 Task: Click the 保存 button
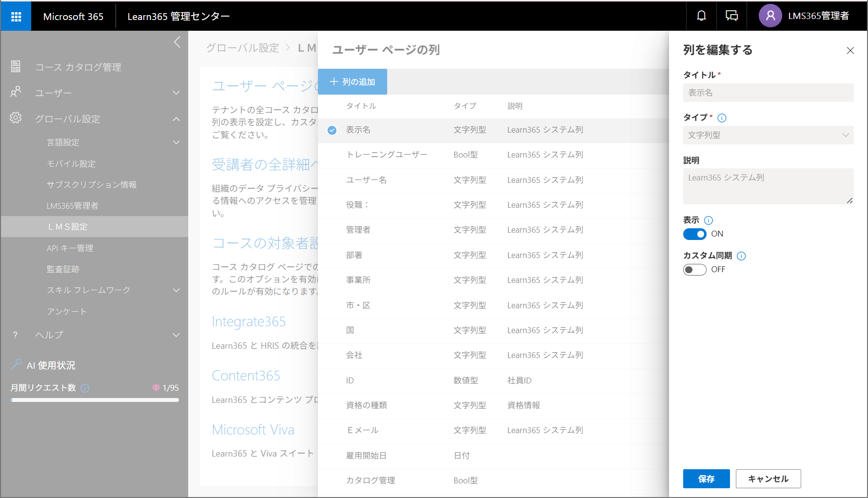706,479
